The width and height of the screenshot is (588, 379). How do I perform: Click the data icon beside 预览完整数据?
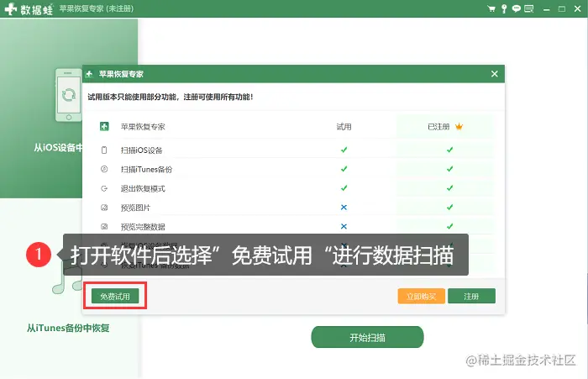coord(104,227)
